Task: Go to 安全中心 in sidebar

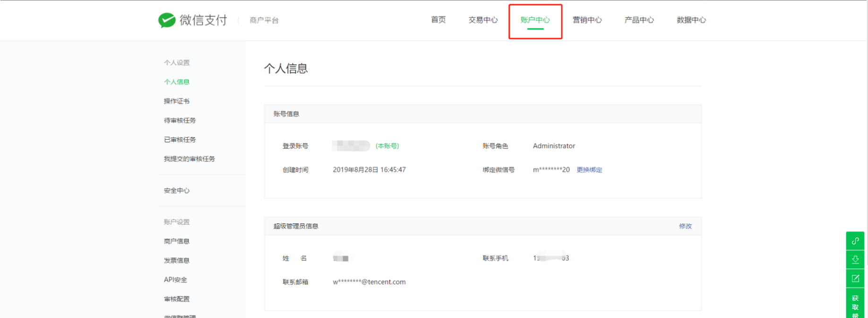Action: (x=177, y=191)
